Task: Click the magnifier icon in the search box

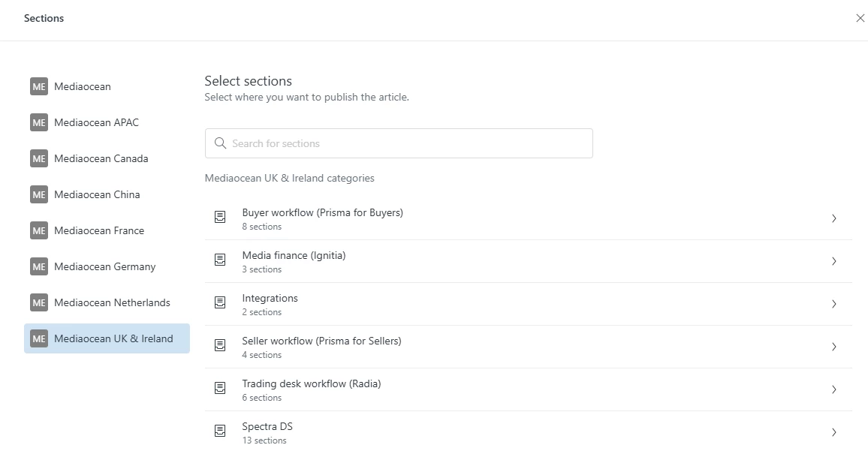Action: click(220, 143)
